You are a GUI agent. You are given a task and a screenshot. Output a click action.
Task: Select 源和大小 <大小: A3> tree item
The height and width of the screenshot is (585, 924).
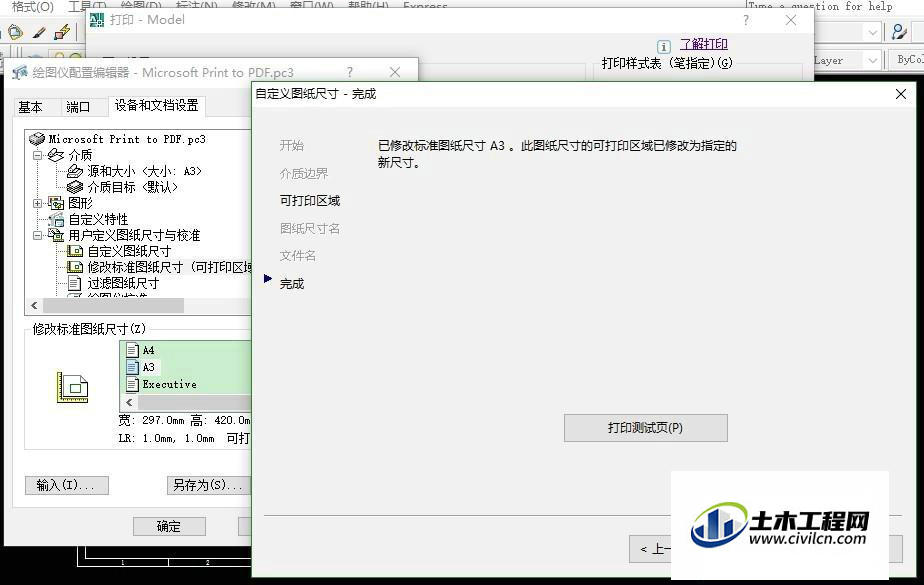(144, 171)
